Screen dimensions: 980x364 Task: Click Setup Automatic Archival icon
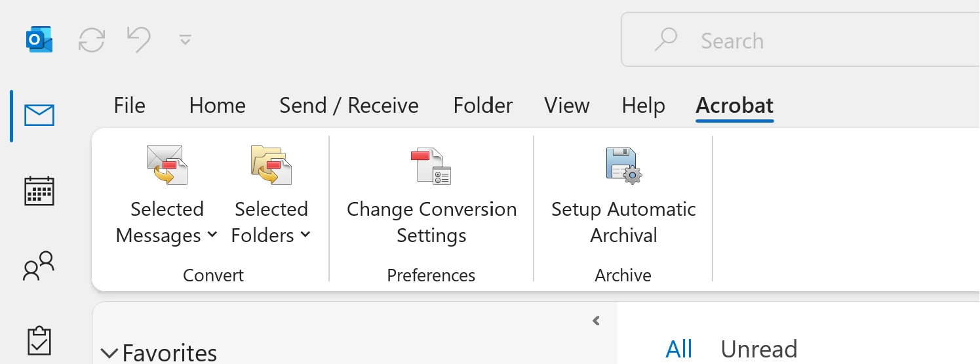(623, 166)
